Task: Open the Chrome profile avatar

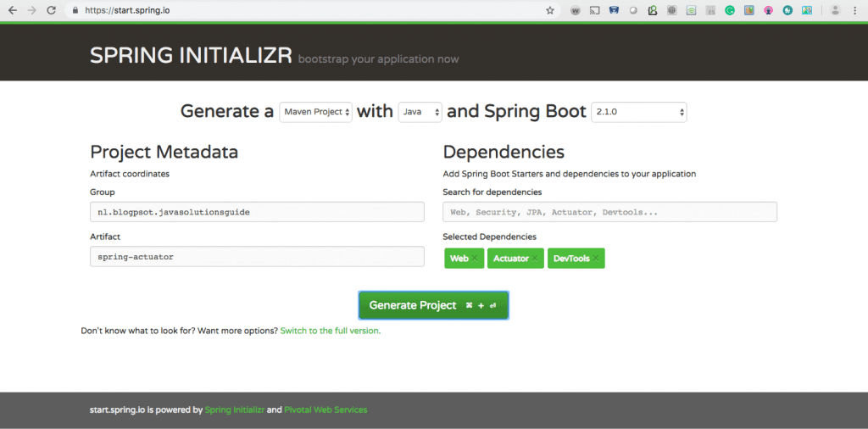Action: 836,10
